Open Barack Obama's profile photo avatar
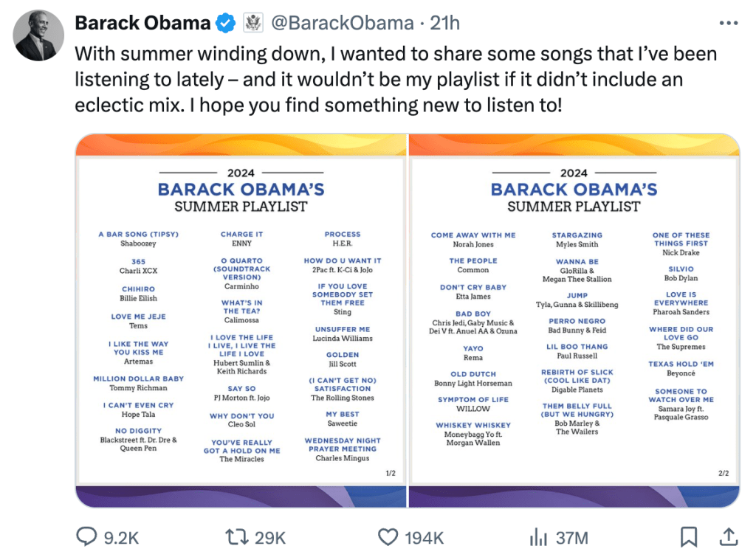Screen dimensions: 756x560 [39, 35]
